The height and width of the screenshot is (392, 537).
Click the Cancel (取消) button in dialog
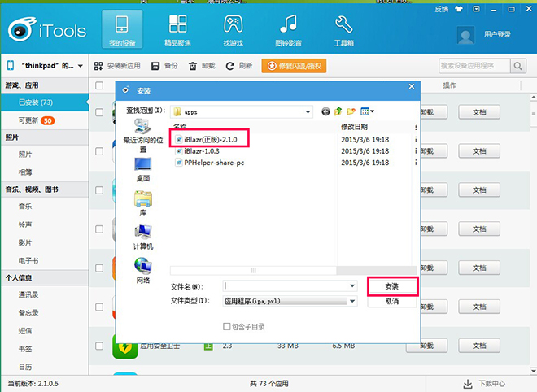click(392, 301)
